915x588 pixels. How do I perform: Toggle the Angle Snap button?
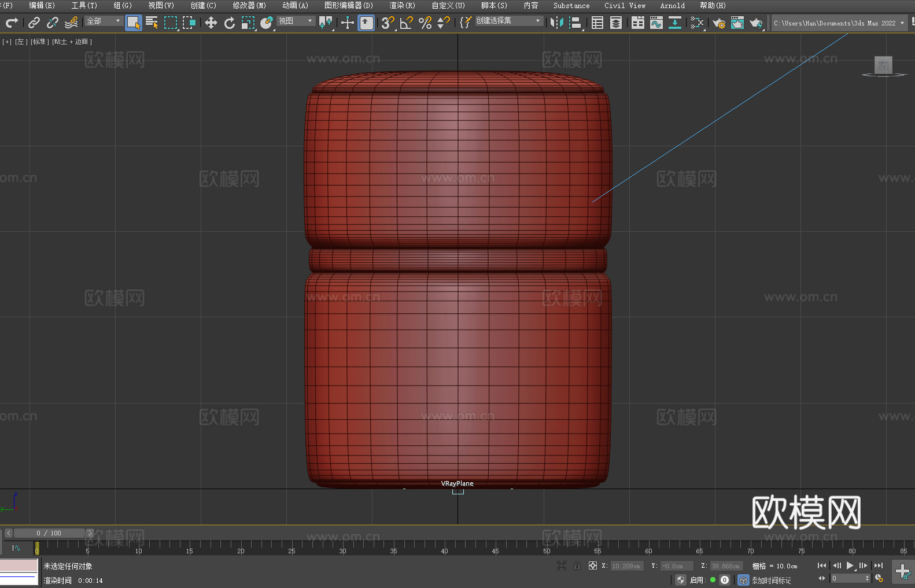click(407, 23)
